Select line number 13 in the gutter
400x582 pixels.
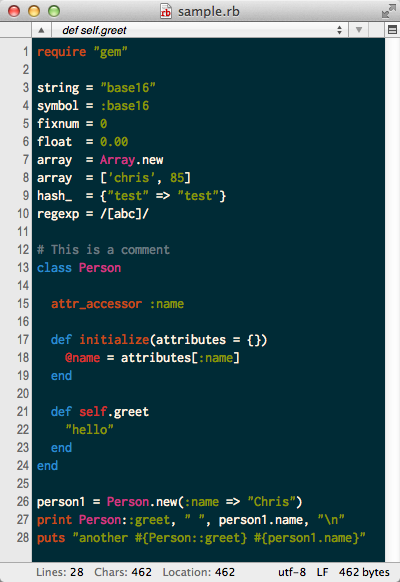[x=23, y=268]
